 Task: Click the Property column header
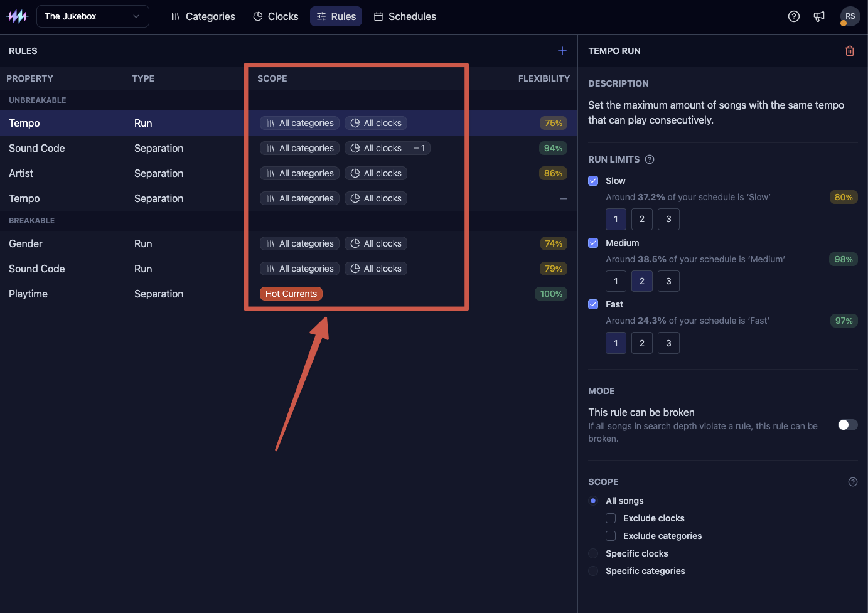click(x=29, y=78)
